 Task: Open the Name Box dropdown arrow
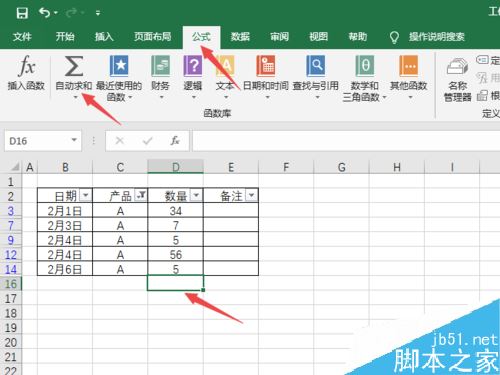[74, 140]
